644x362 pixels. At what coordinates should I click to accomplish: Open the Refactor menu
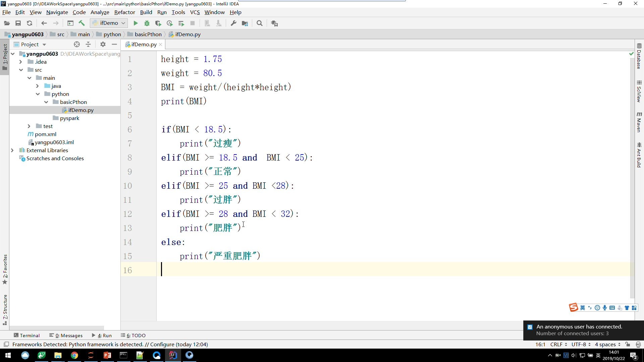(x=124, y=12)
